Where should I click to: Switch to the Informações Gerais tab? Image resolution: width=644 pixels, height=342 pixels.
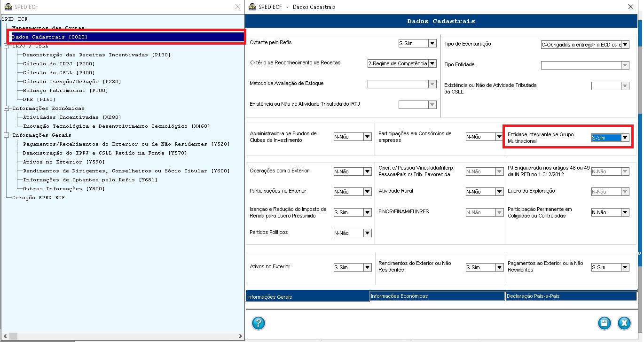[x=307, y=296]
